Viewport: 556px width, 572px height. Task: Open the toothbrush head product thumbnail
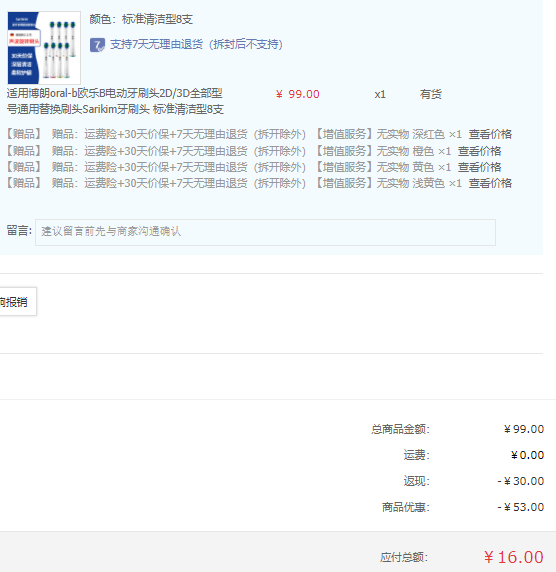tap(44, 48)
